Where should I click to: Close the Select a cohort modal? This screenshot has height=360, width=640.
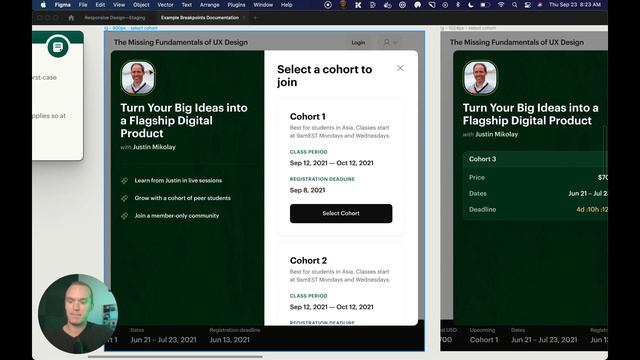pos(400,68)
